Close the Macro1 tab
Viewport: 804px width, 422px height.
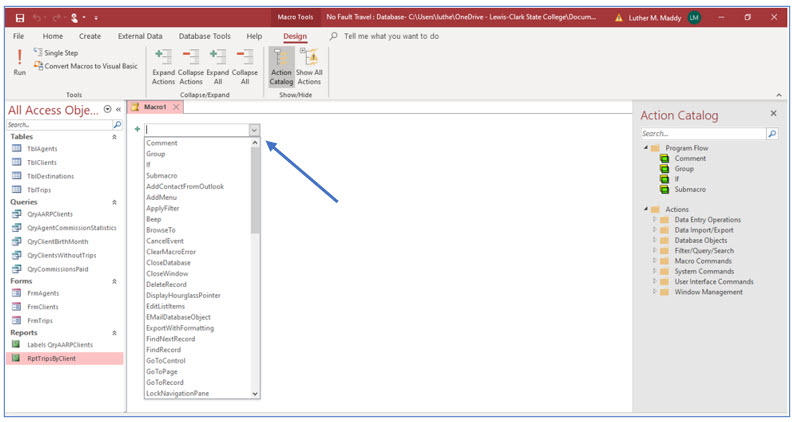pyautogui.click(x=176, y=107)
